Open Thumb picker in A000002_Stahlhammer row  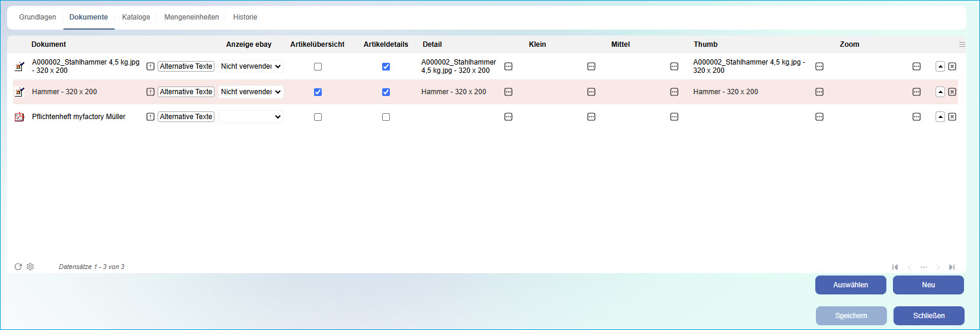coord(819,66)
